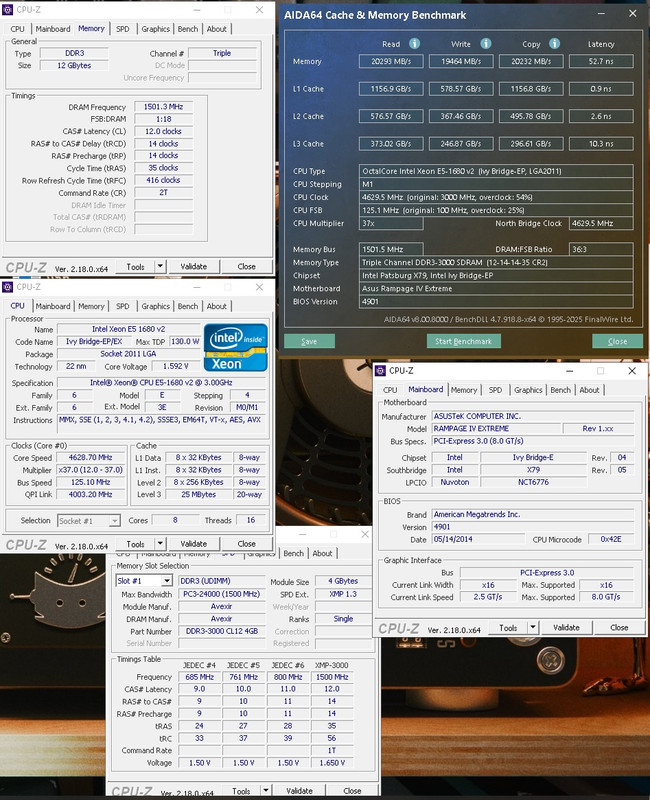
Task: Click the L3 Cache Read 373.02 GB/s value
Action: (391, 144)
